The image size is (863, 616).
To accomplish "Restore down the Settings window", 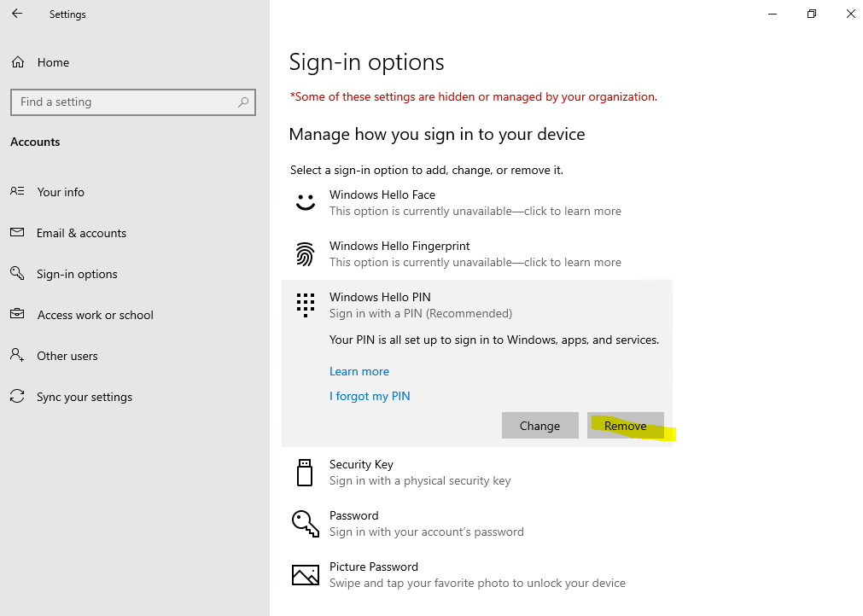I will coord(812,14).
